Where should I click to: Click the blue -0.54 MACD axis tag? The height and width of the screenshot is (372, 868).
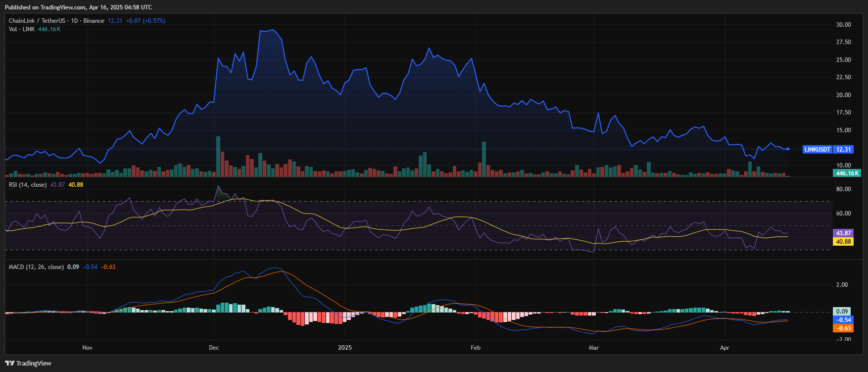(843, 320)
